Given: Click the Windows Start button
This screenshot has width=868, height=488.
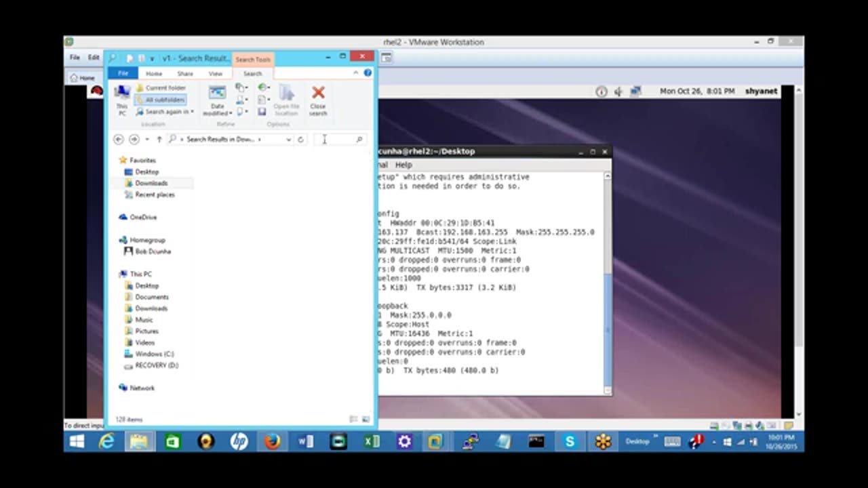Looking at the screenshot, I should tap(77, 442).
